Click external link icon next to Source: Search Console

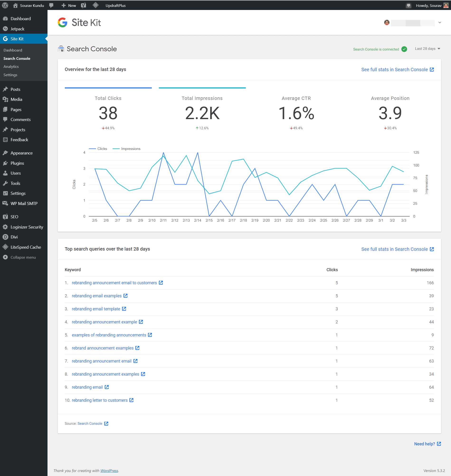(x=106, y=423)
